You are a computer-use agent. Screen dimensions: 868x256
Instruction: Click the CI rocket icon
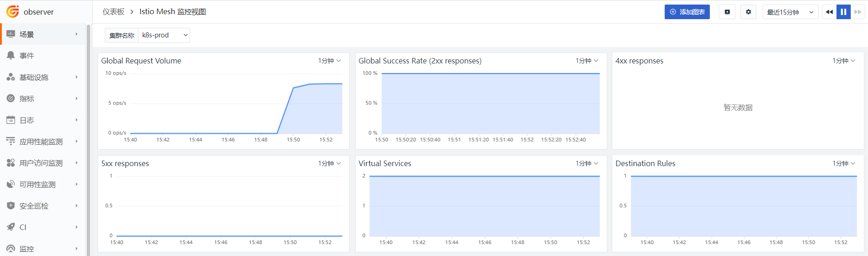[x=11, y=227]
